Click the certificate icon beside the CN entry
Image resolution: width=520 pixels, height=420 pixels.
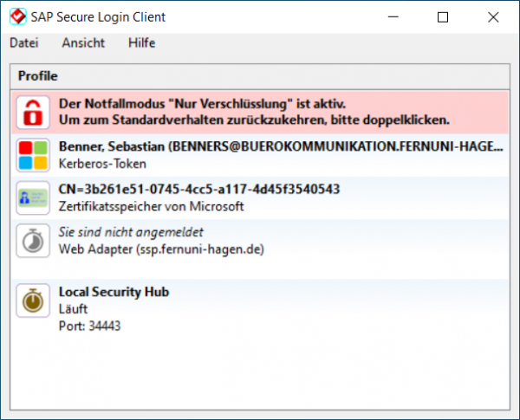33,198
